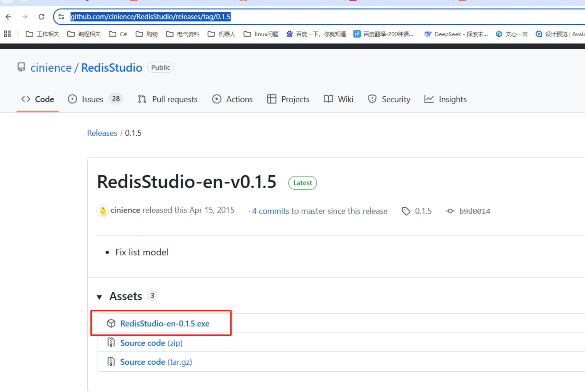The image size is (585, 392).
Task: Switch to the Projects tab
Action: pyautogui.click(x=288, y=99)
